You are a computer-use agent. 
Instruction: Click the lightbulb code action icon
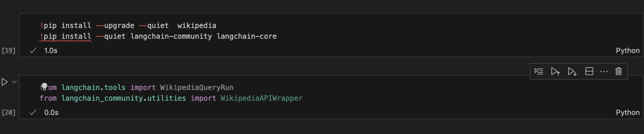44,87
